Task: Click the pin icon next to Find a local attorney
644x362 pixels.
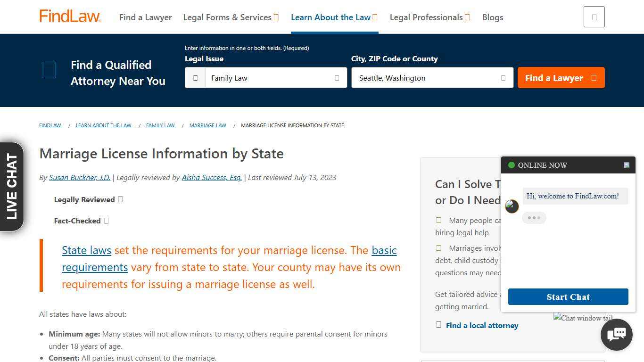Action: click(438, 325)
